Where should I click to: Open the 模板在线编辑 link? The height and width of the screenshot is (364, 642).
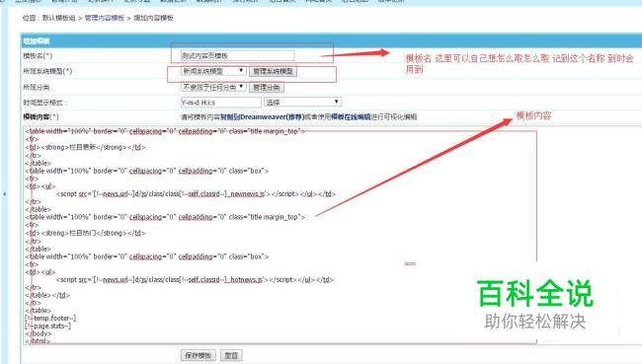tap(351, 117)
